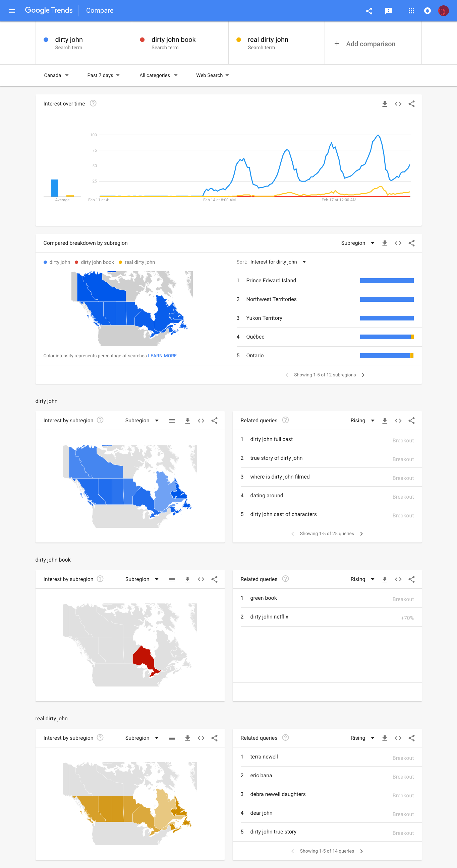Open the hamburger main menu

pos(12,11)
